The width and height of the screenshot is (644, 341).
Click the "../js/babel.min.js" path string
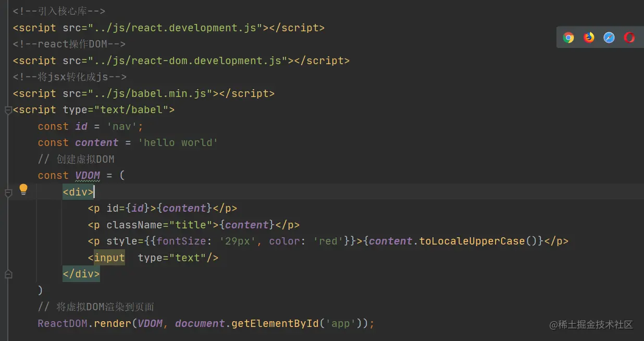pyautogui.click(x=150, y=93)
